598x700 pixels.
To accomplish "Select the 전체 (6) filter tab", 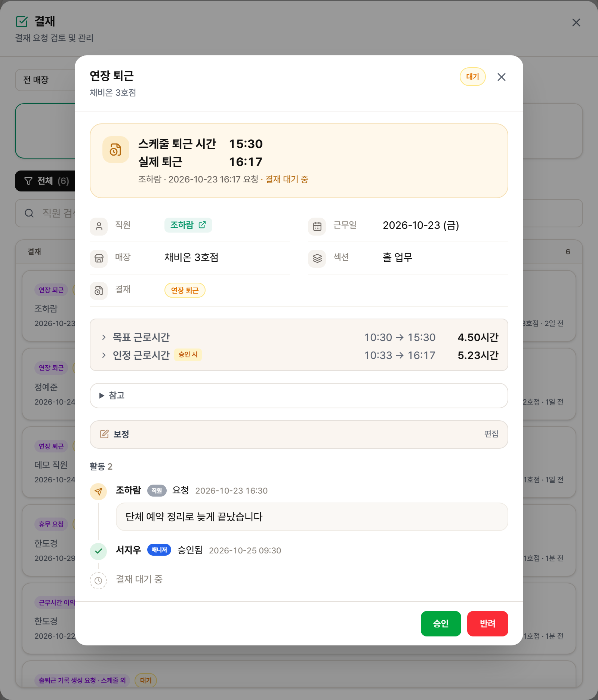I will [x=45, y=181].
